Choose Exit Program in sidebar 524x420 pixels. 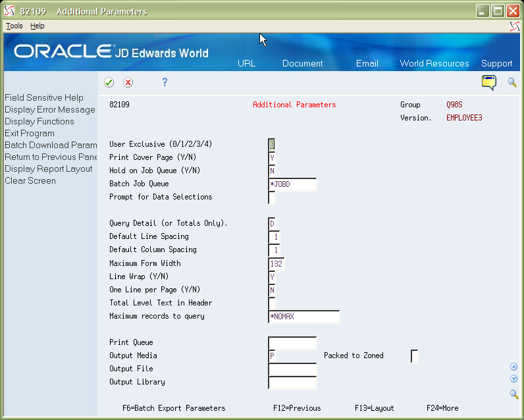point(30,134)
